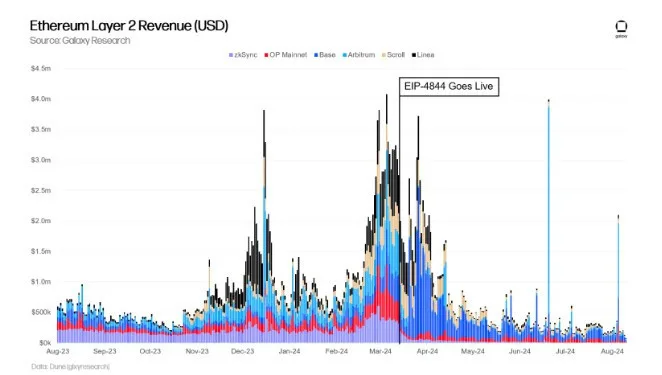Image resolution: width=662 pixels, height=375 pixels.
Task: Click the Galaxy logo icon
Action: coord(621,28)
